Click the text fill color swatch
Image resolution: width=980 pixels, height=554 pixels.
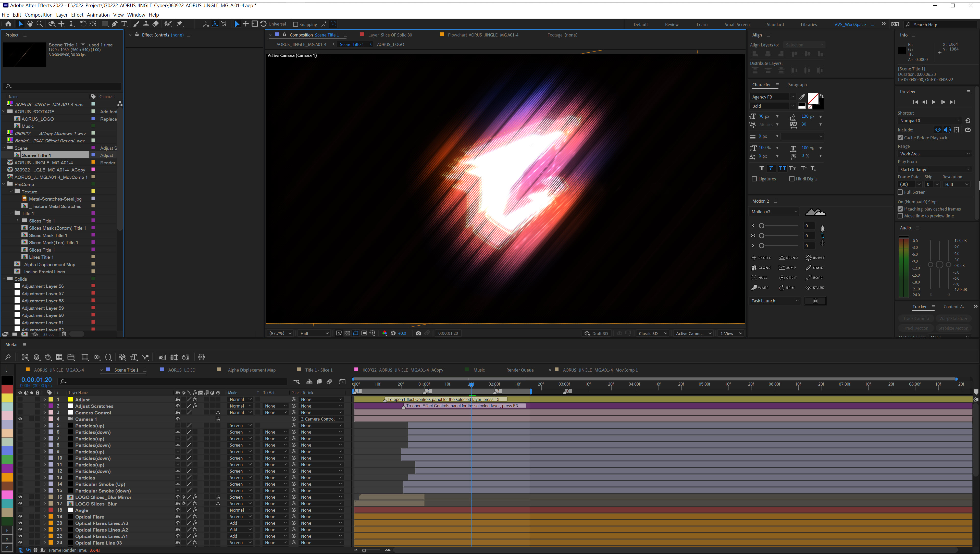[813, 99]
